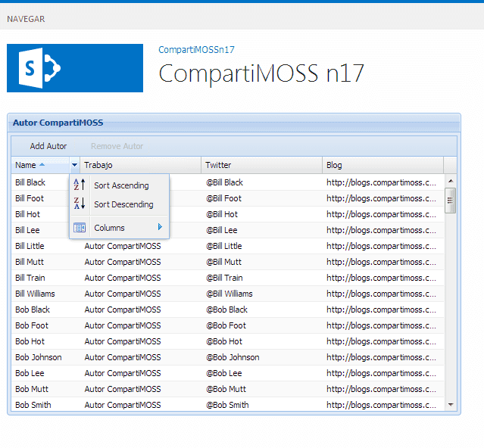
Task: Select the Bill Williams name cell
Action: [45, 294]
